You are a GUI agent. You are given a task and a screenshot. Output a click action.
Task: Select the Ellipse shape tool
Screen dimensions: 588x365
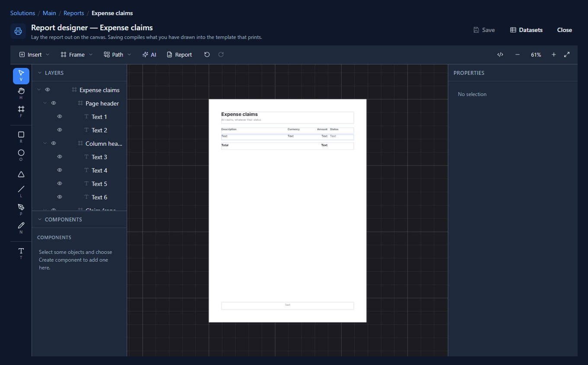pos(21,155)
